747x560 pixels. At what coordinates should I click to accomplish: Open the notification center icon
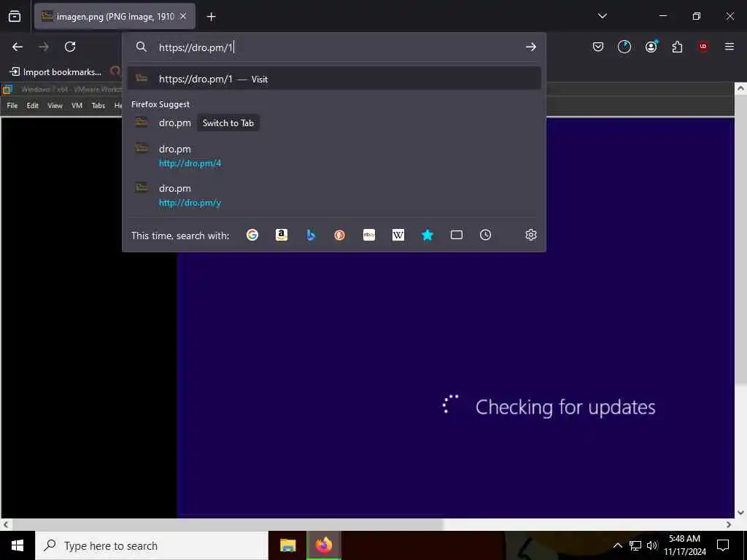(x=723, y=545)
